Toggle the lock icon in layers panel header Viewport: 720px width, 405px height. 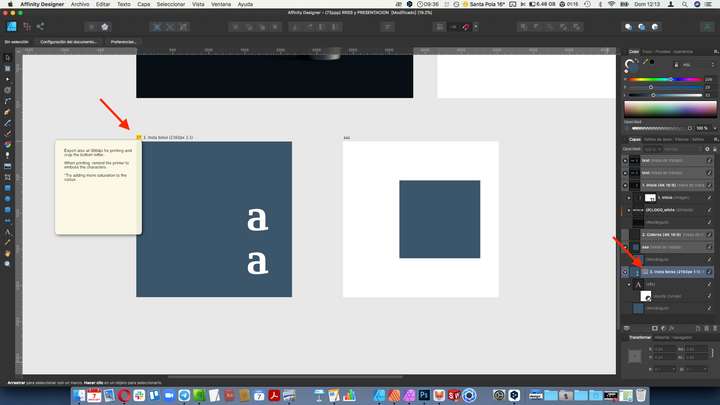[x=714, y=149]
